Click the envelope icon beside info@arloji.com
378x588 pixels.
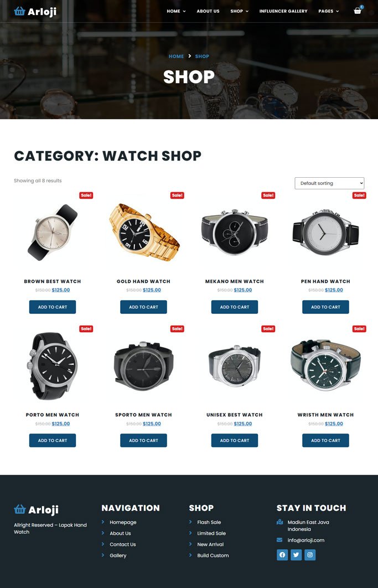click(x=279, y=540)
